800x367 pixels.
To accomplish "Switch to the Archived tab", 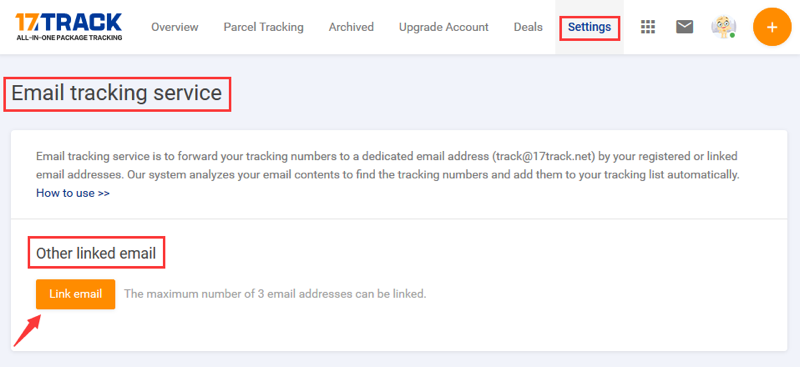I will point(351,27).
